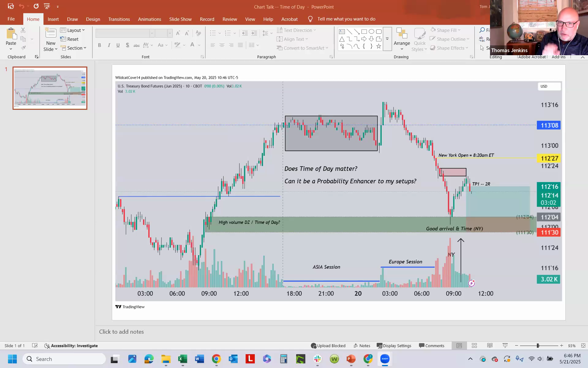This screenshot has width=588, height=368.
Task: Open Reading View from status bar
Action: pyautogui.click(x=490, y=346)
